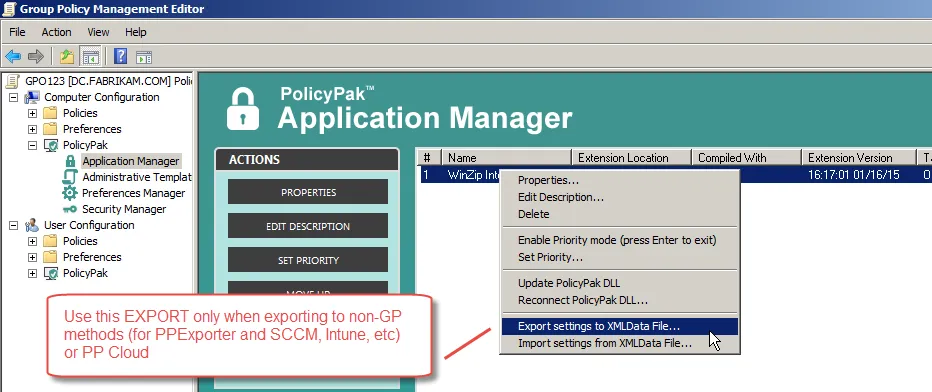The width and height of the screenshot is (932, 392).
Task: Select Security Manager key node
Action: click(x=124, y=209)
